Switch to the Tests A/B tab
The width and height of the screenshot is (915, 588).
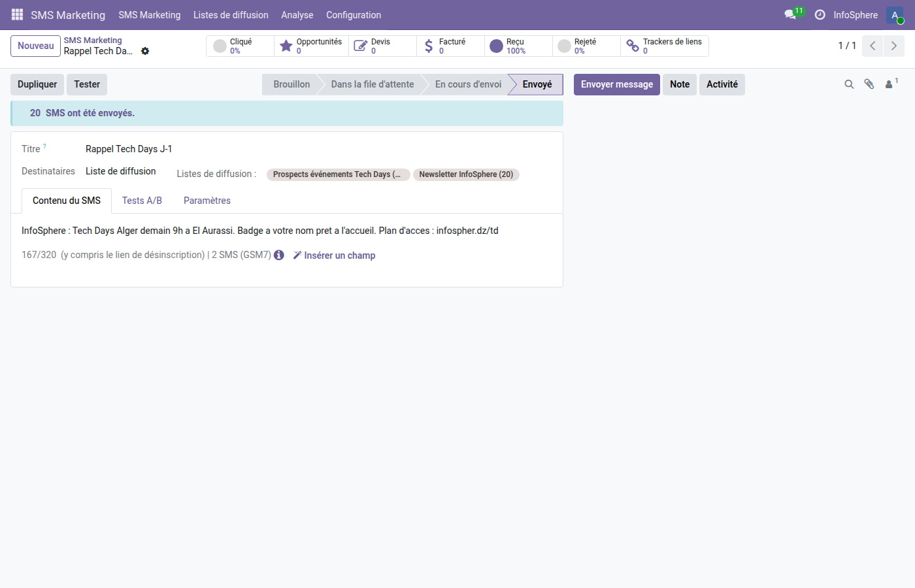coord(142,201)
